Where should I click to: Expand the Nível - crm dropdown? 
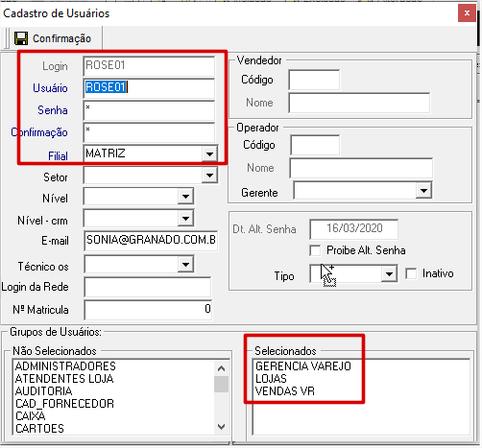pyautogui.click(x=185, y=219)
